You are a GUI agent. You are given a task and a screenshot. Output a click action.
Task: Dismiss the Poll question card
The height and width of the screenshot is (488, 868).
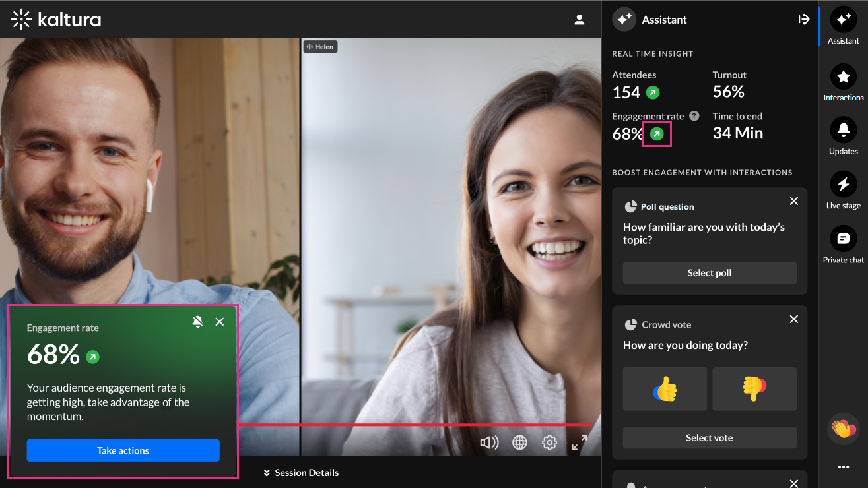pyautogui.click(x=794, y=201)
